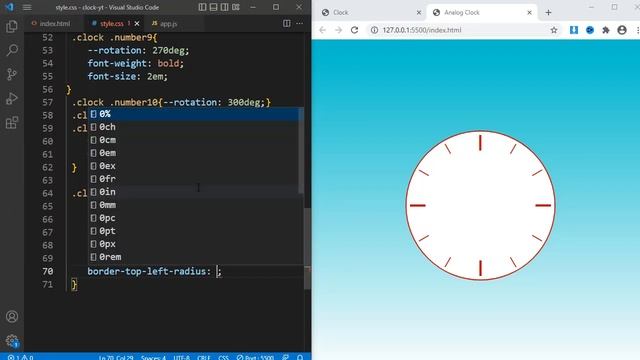The width and height of the screenshot is (640, 360).
Task: Choose 0in suggestion in autocomplete list
Action: (194, 192)
